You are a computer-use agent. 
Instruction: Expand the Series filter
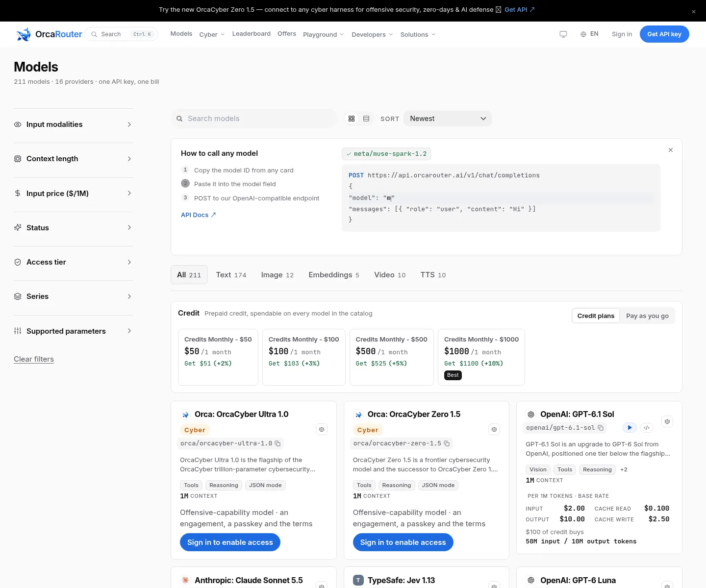74,296
